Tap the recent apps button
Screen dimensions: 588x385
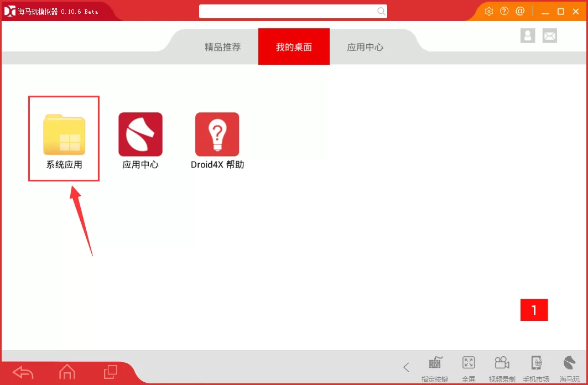click(111, 372)
